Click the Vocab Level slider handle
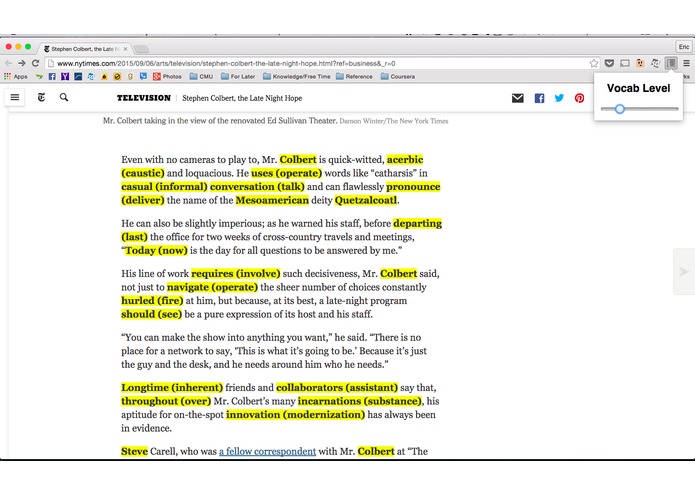The width and height of the screenshot is (695, 494). tap(620, 109)
